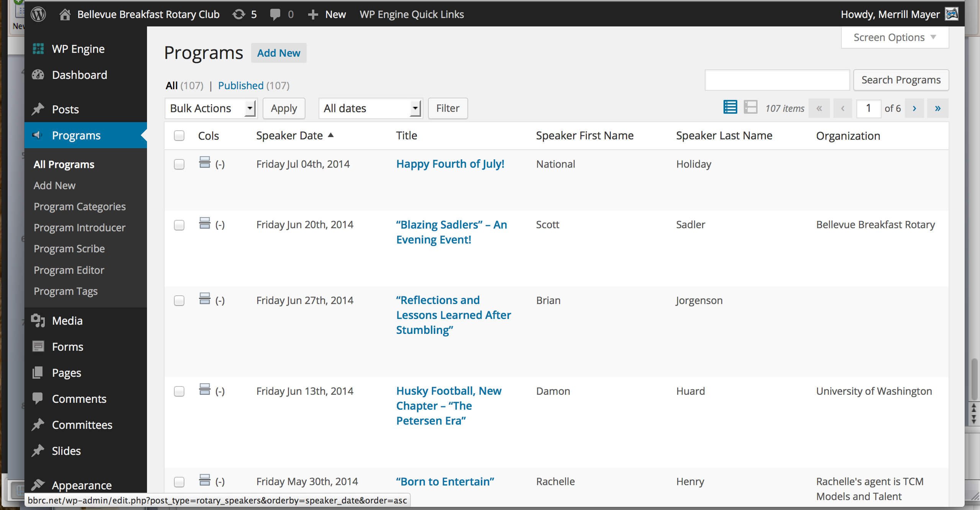Open the Bellevue Breakfast Rotary Club site link
980x510 pixels.
point(148,15)
